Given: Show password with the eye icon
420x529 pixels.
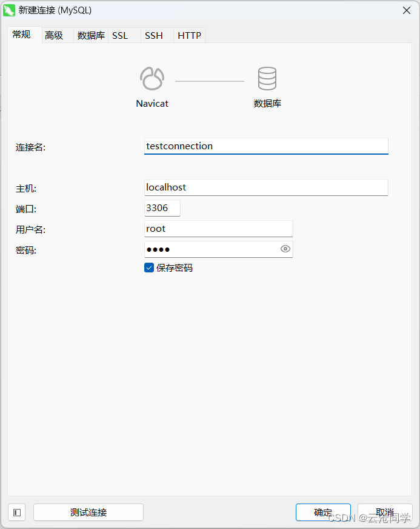Looking at the screenshot, I should [285, 249].
